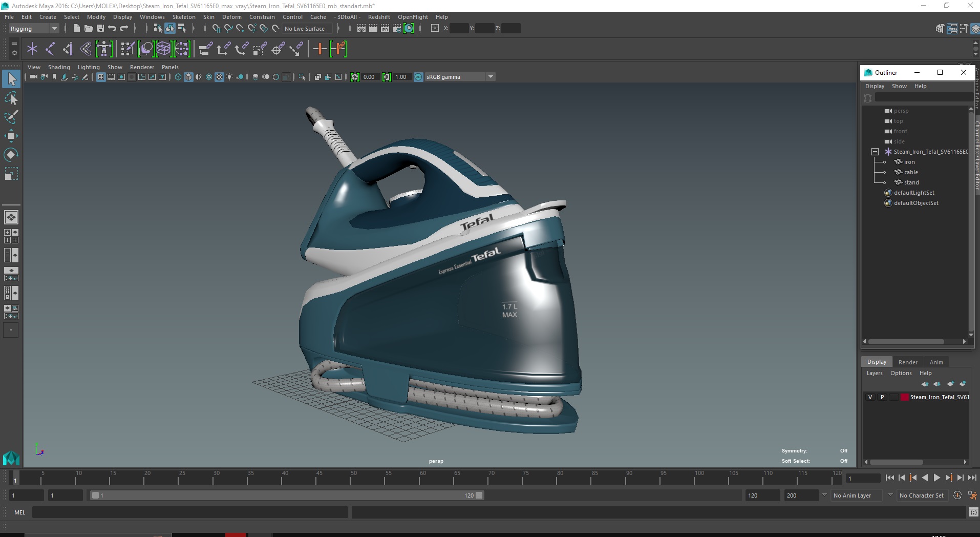The width and height of the screenshot is (980, 537).
Task: Switch to the Anim layer tab
Action: 936,362
